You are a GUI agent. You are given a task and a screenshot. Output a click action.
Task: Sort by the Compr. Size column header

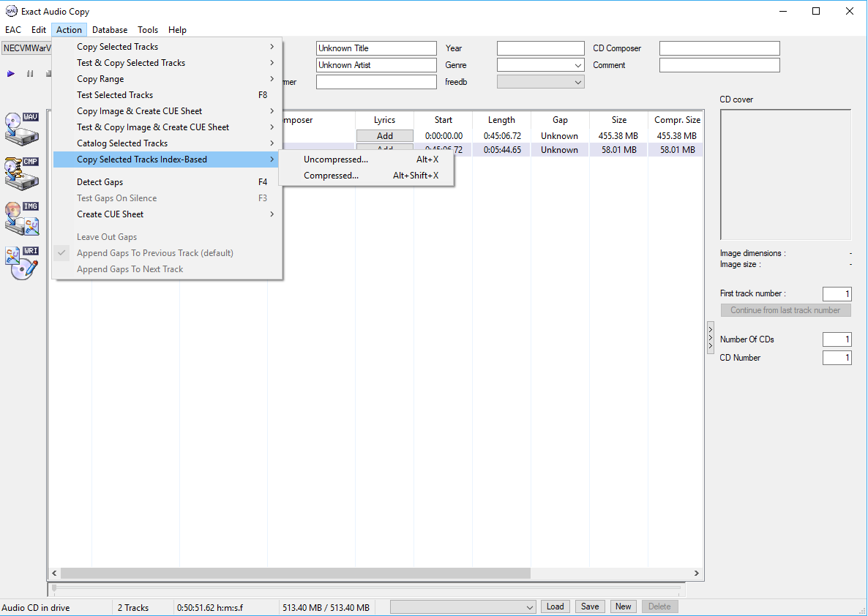[x=677, y=119]
